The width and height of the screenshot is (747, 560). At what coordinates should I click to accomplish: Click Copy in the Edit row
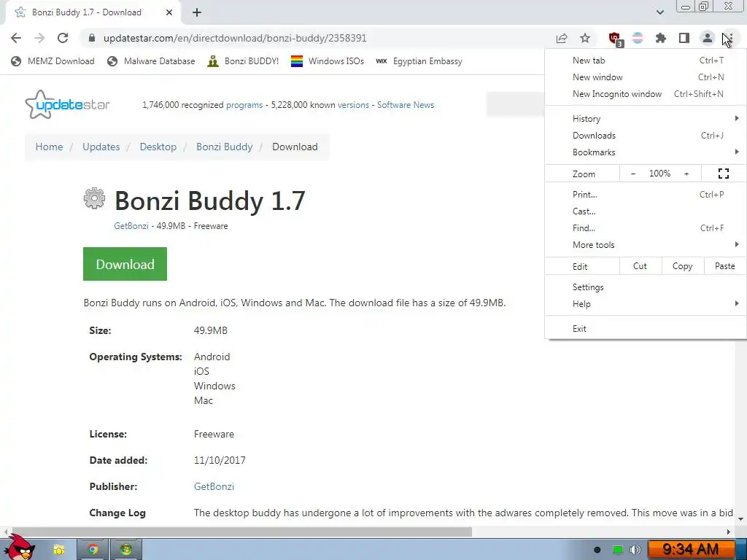[682, 266]
